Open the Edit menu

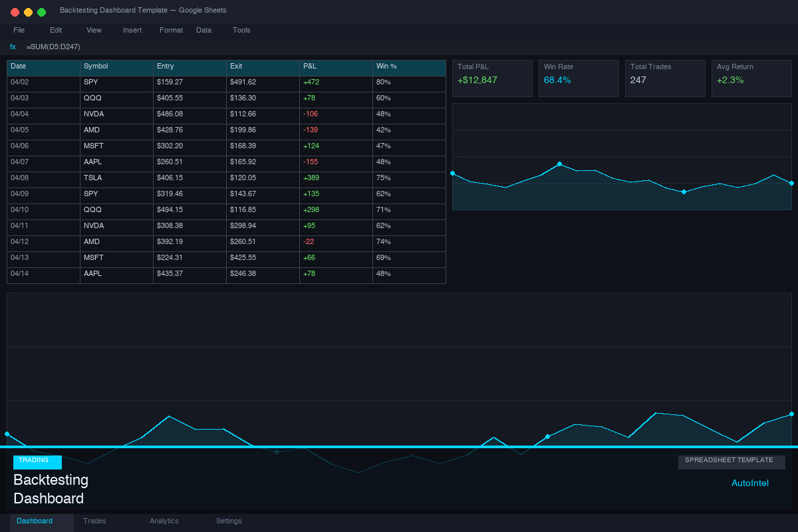(55, 30)
